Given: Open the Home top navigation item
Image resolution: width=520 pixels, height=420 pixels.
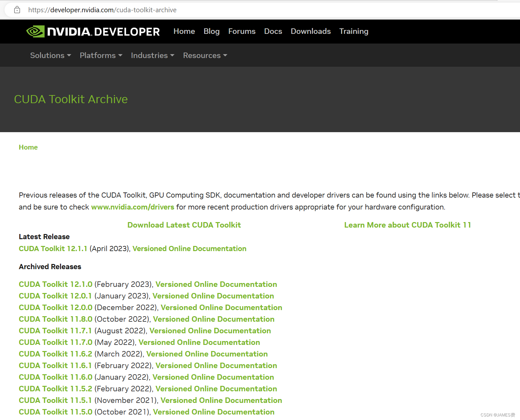Looking at the screenshot, I should coord(184,31).
